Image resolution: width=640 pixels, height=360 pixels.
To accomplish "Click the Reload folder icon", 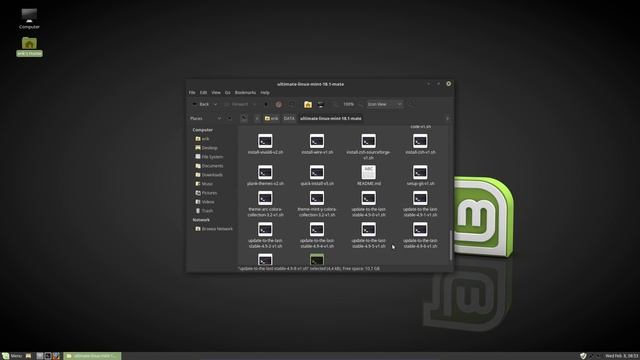I will pos(291,104).
